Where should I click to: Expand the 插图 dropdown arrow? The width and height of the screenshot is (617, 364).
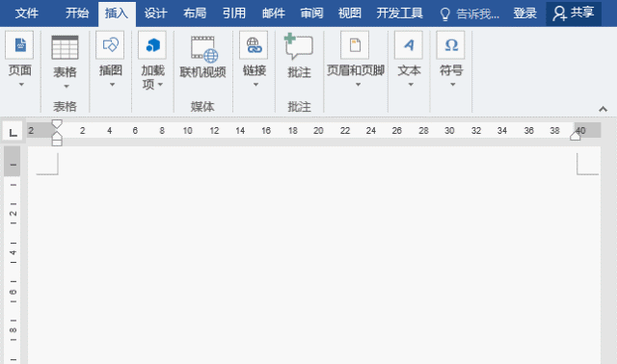pyautogui.click(x=112, y=85)
